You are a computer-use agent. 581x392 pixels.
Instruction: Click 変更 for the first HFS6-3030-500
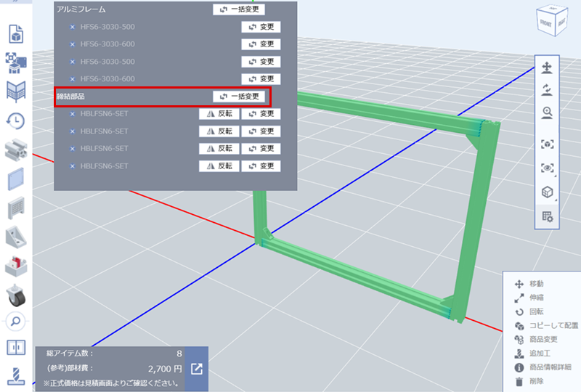tap(261, 27)
